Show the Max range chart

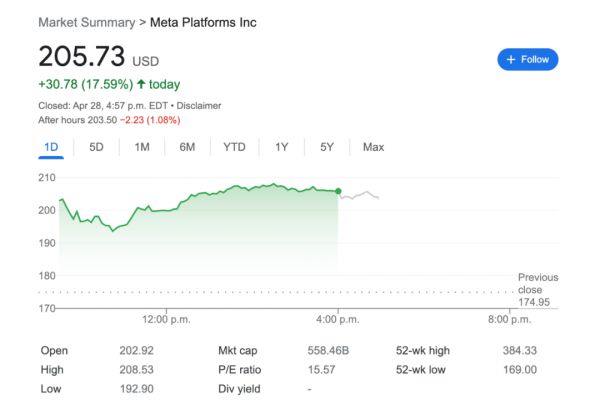coord(373,147)
